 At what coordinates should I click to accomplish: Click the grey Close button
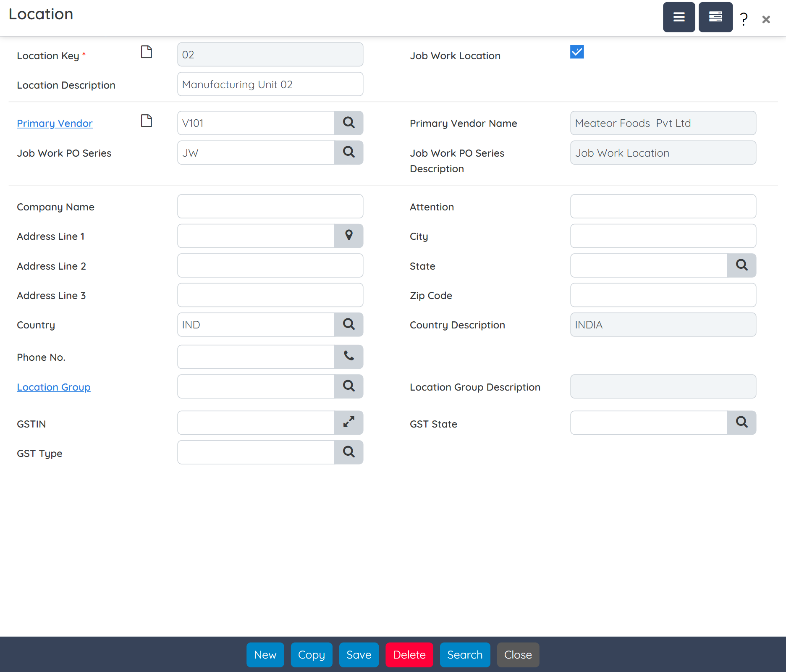click(518, 655)
